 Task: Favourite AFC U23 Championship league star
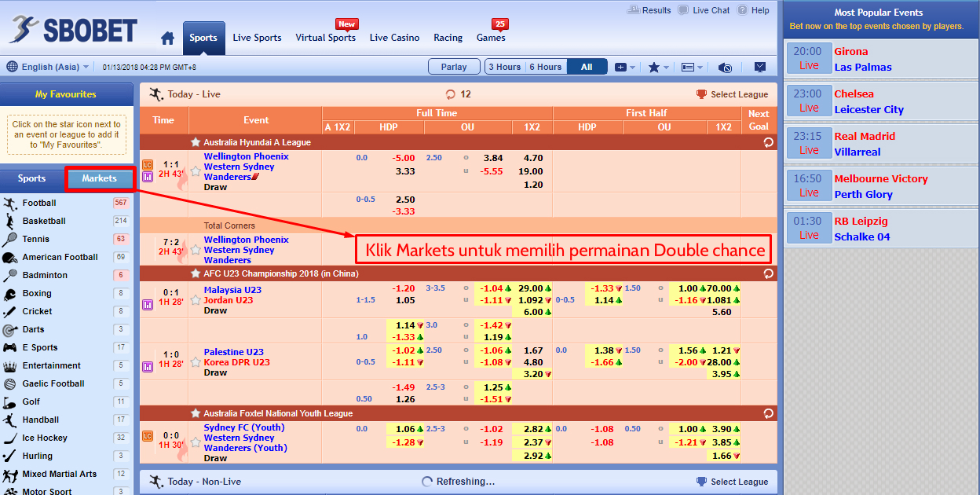click(x=196, y=274)
